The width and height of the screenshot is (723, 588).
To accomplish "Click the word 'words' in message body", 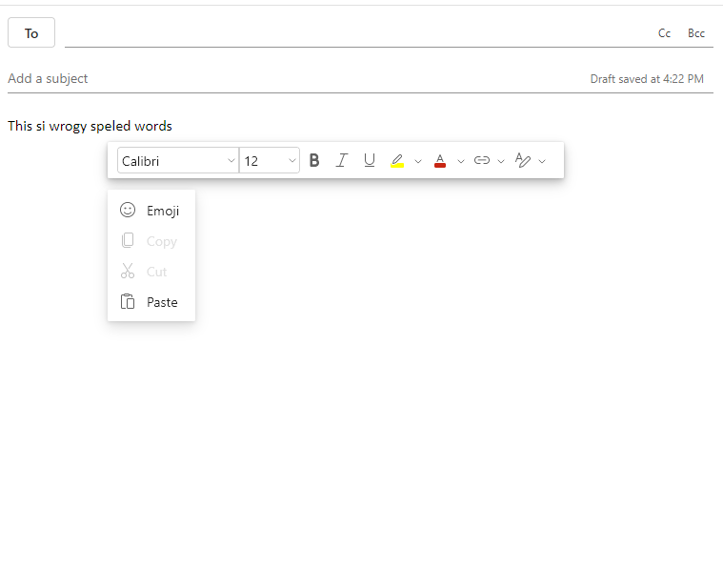I will (153, 127).
